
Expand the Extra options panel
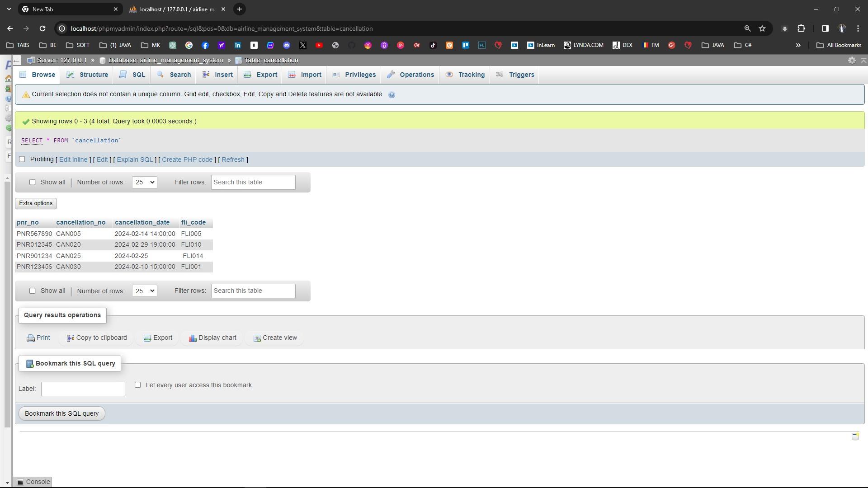36,203
